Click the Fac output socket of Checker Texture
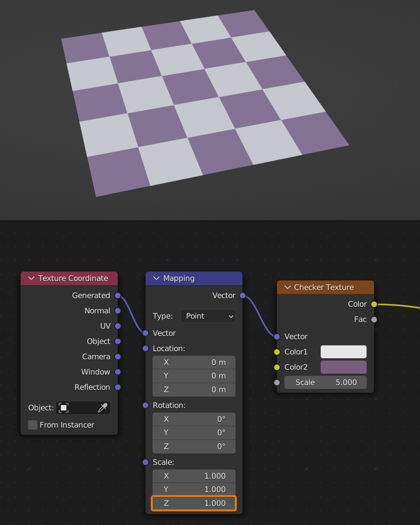 [x=374, y=319]
